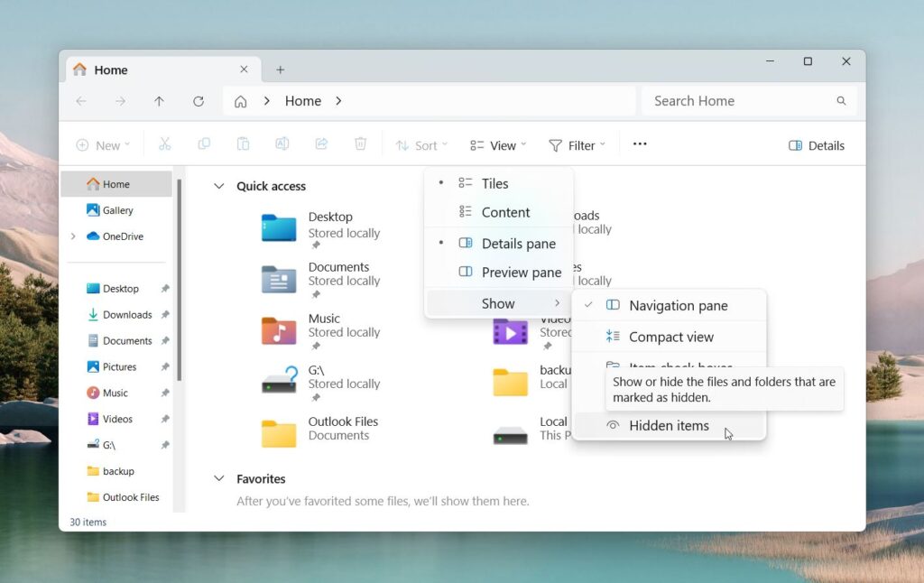The image size is (924, 583).
Task: Select the Copy icon in the command bar
Action: point(204,143)
